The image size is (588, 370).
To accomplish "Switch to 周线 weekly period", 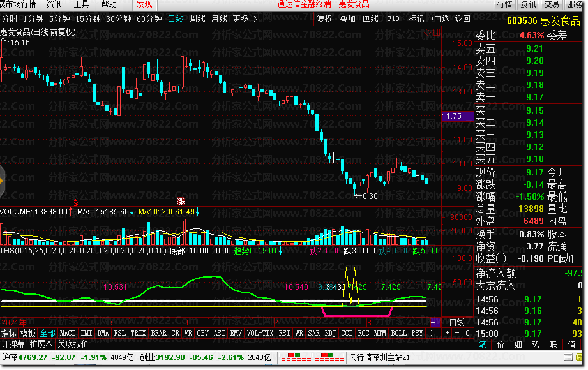I will tap(197, 18).
